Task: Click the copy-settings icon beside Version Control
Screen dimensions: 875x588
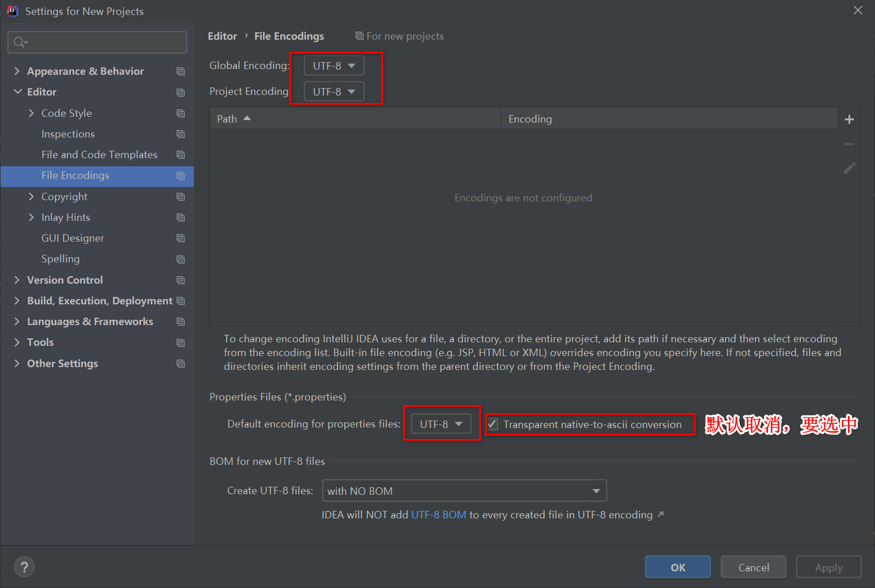Action: pos(180,280)
